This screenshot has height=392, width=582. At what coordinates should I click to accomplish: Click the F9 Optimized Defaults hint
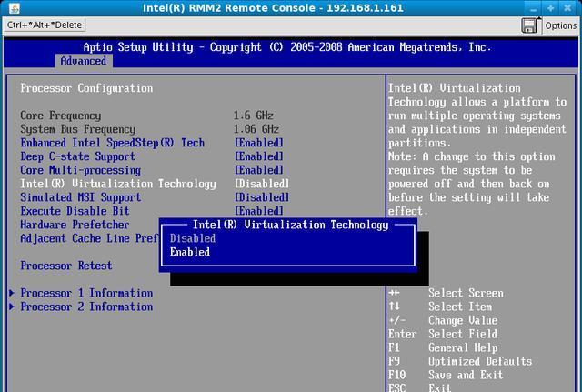460,362
